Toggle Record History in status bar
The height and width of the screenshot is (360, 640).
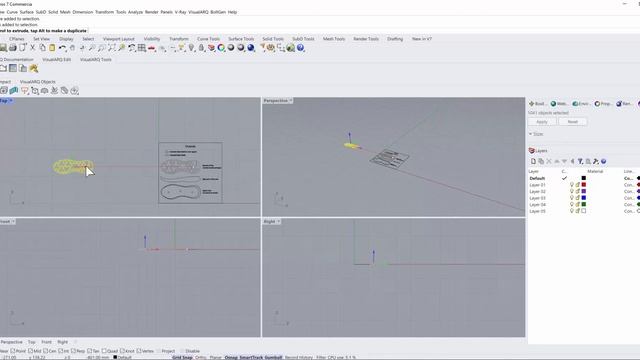(x=299, y=358)
